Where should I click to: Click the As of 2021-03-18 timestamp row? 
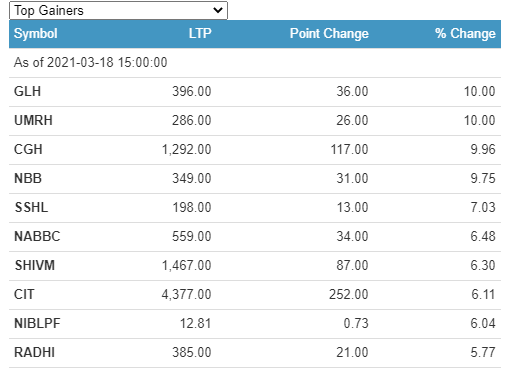pyautogui.click(x=255, y=63)
